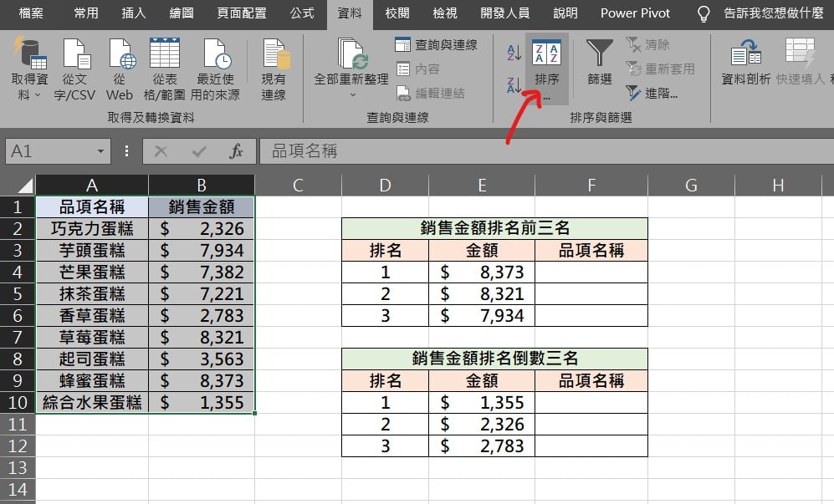This screenshot has width=834, height=504.
Task: Click the 取得資料 (Get Data) icon
Action: [x=30, y=54]
